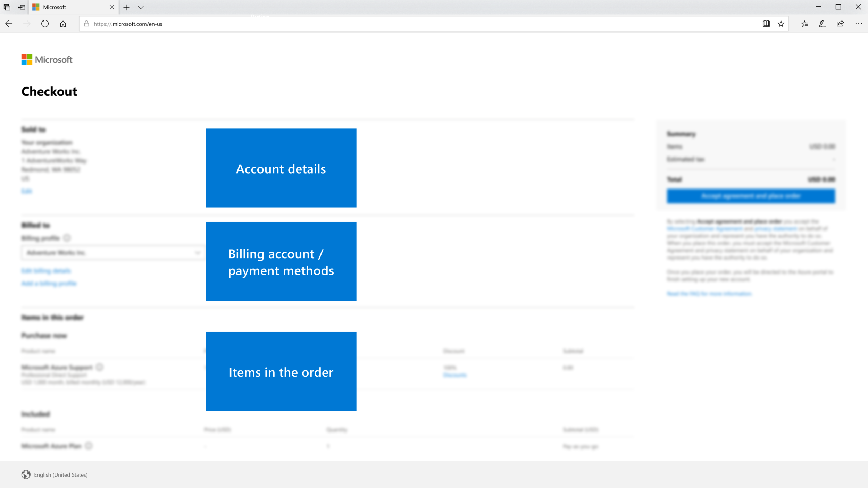This screenshot has height=488, width=868.
Task: Refresh the current page
Action: 45,24
